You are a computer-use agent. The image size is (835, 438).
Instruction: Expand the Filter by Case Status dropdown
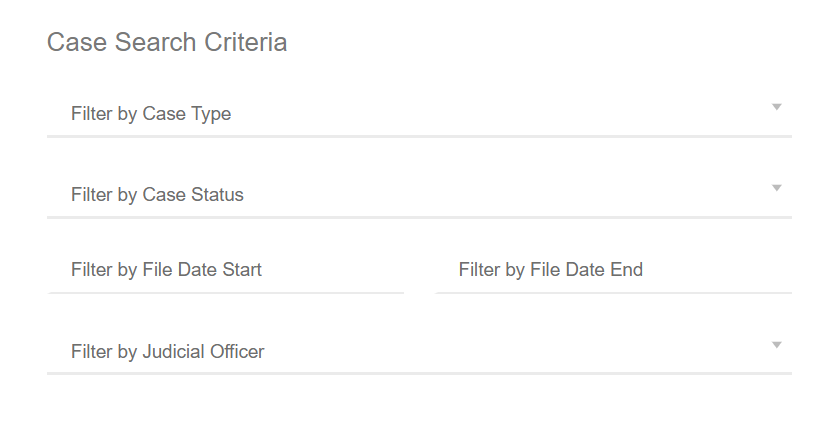(x=419, y=195)
